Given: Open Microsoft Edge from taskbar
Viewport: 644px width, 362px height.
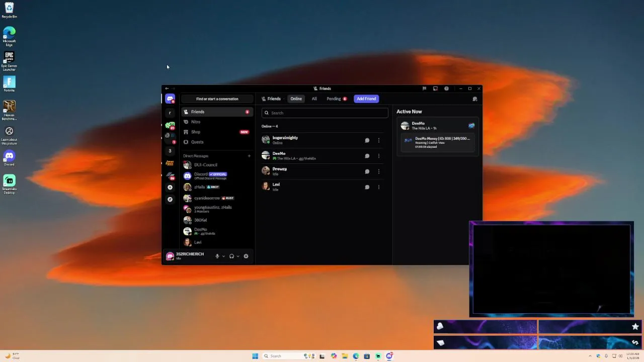Looking at the screenshot, I should tap(356, 356).
